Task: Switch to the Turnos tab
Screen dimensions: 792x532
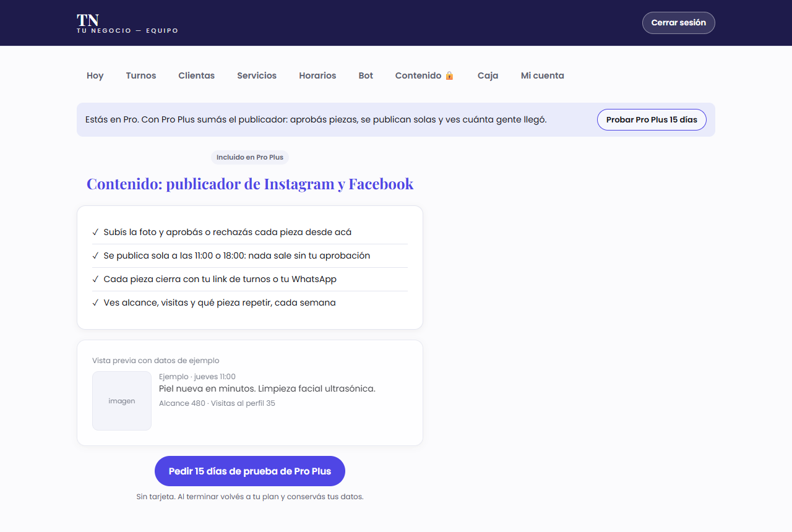Action: pos(141,75)
